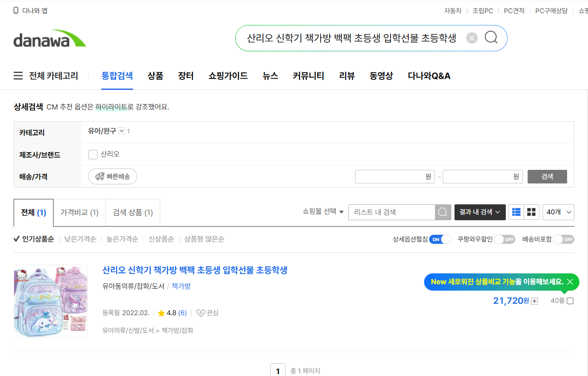Open the (6) reviews count link
The width and height of the screenshot is (588, 376).
[182, 313]
